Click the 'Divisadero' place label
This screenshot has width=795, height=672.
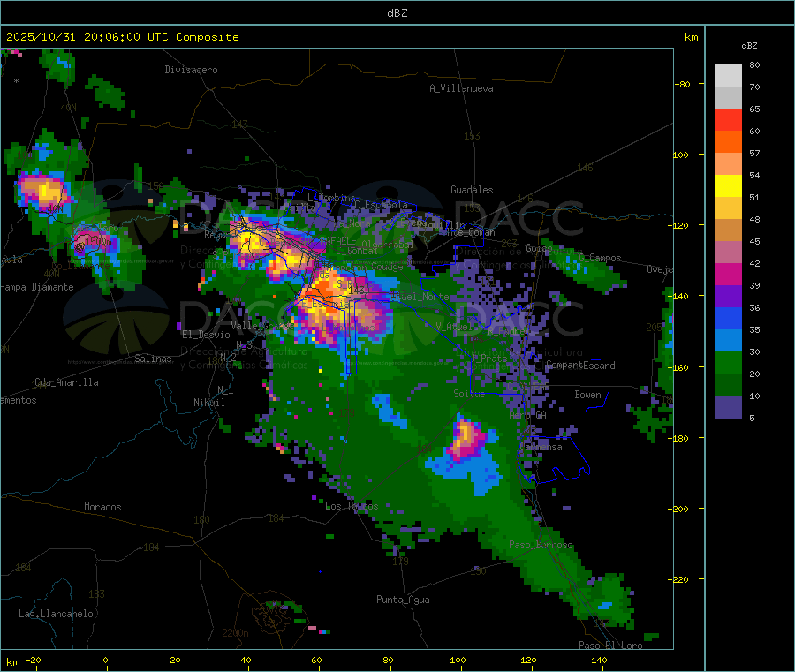click(x=191, y=70)
